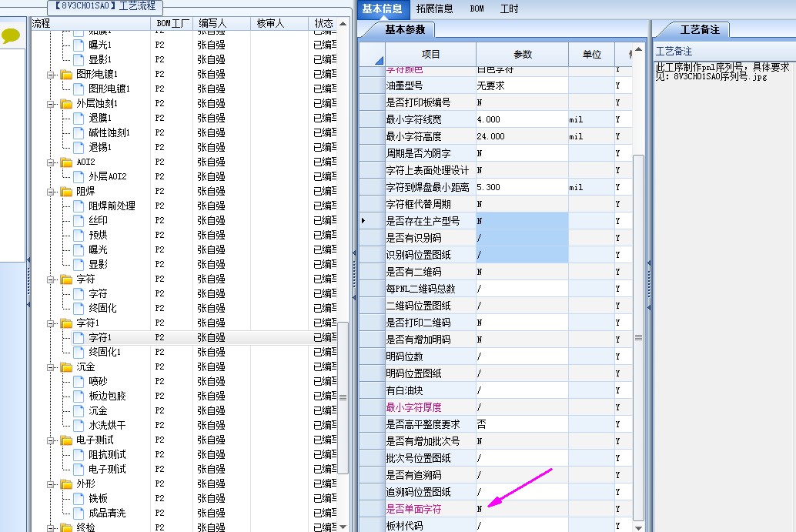
Task: Click the document icon of 阻抗测试
Action: [x=79, y=455]
